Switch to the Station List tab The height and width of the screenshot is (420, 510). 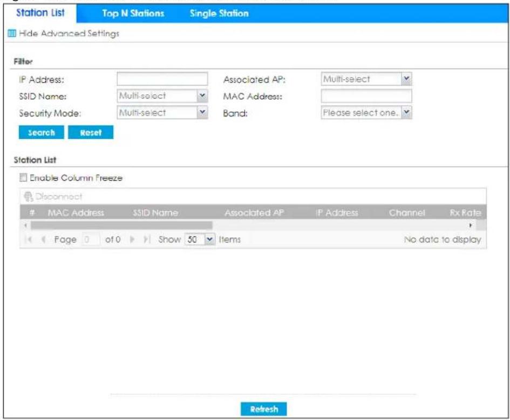point(40,12)
